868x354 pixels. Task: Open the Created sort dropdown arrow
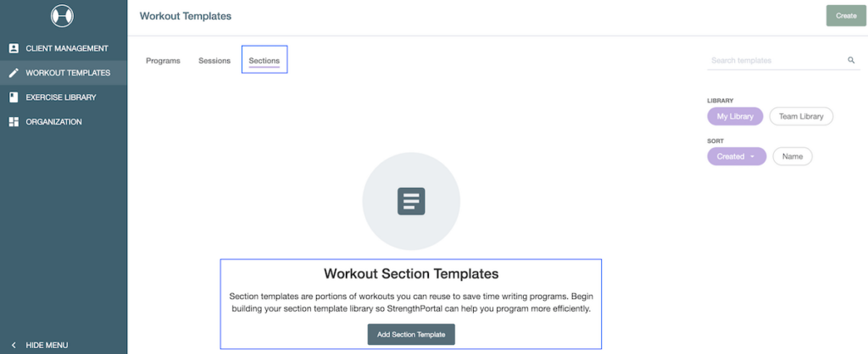(x=752, y=157)
